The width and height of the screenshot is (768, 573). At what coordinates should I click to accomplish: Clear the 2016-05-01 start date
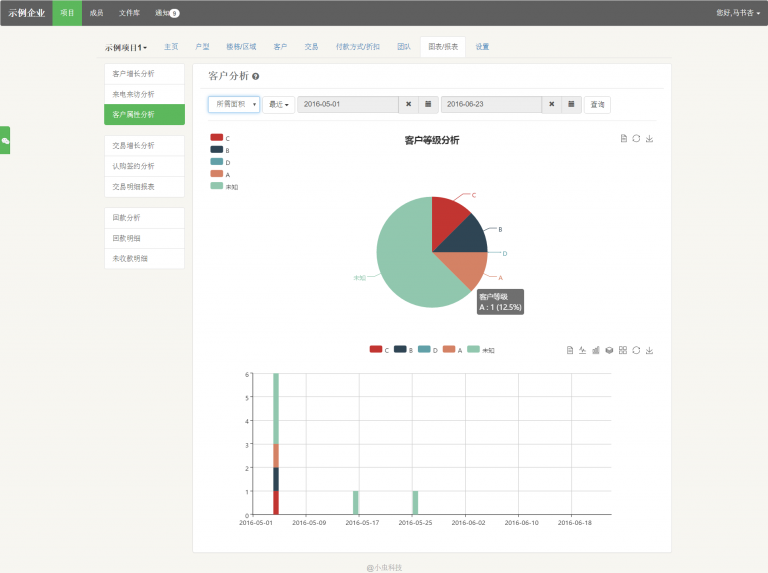coord(408,104)
